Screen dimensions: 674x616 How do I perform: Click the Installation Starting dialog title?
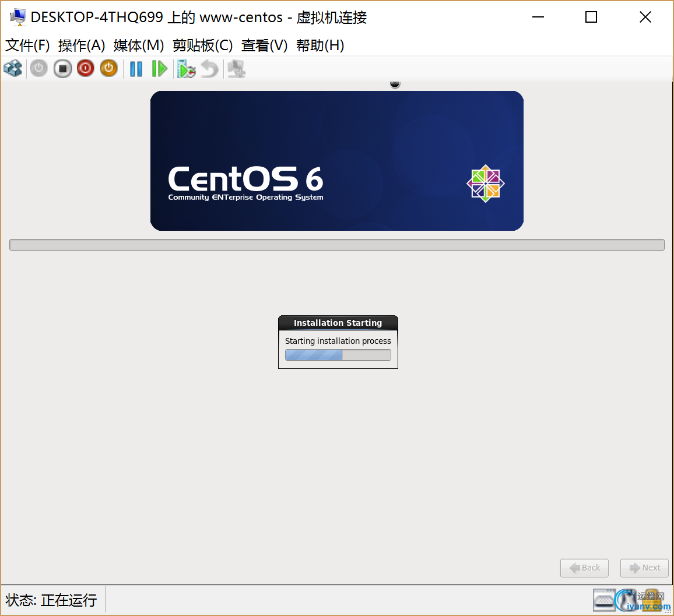(338, 323)
